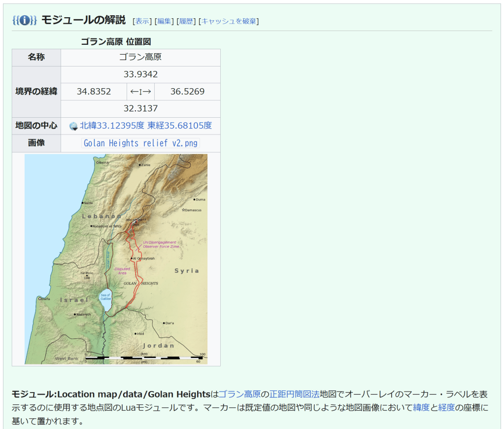
Task: Open the 編集 edit link
Action: (x=164, y=21)
